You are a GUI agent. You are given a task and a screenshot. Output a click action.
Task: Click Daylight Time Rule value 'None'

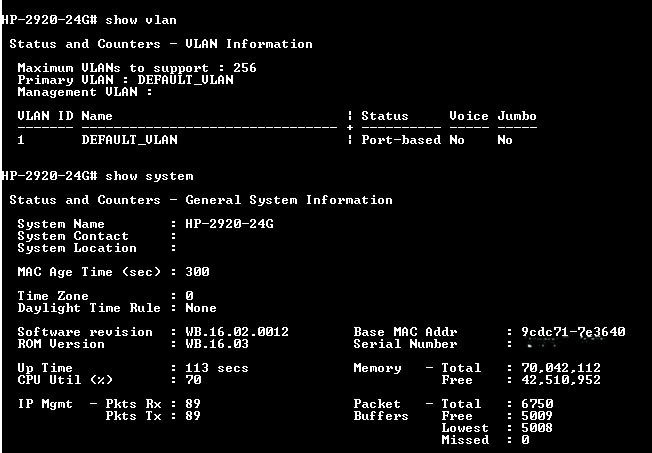(x=201, y=308)
